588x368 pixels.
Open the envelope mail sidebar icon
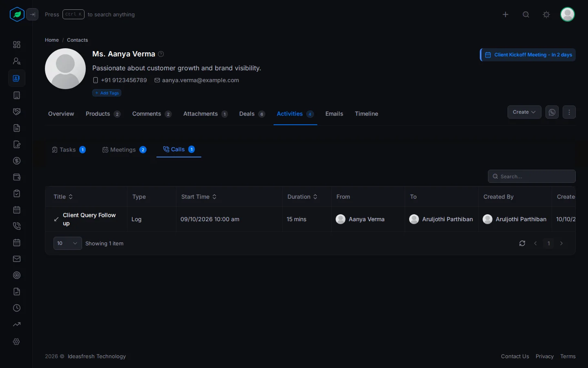point(17,259)
